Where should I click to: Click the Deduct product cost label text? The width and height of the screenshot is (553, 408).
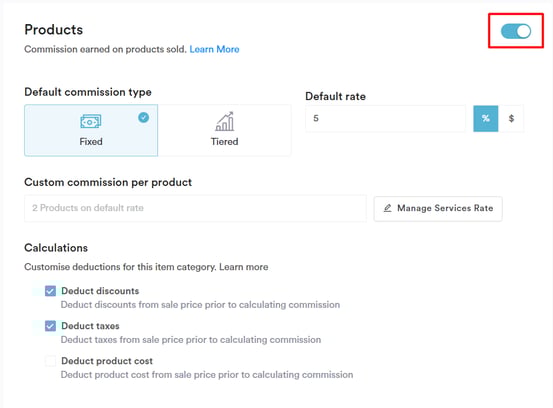coord(107,361)
